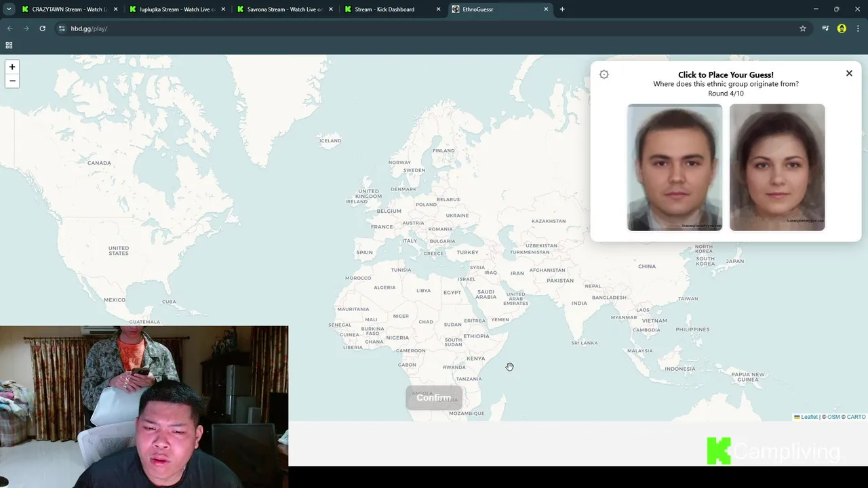This screenshot has width=868, height=488.
Task: Place guess on Ukraine label
Action: pyautogui.click(x=457, y=216)
